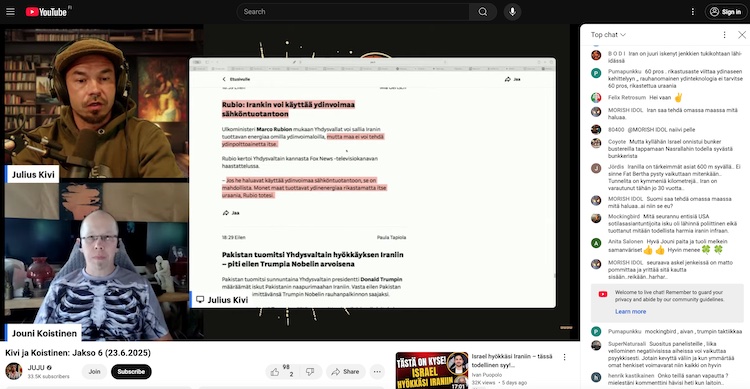Sign in with the account button
The width and height of the screenshot is (750, 389).
pyautogui.click(x=725, y=12)
